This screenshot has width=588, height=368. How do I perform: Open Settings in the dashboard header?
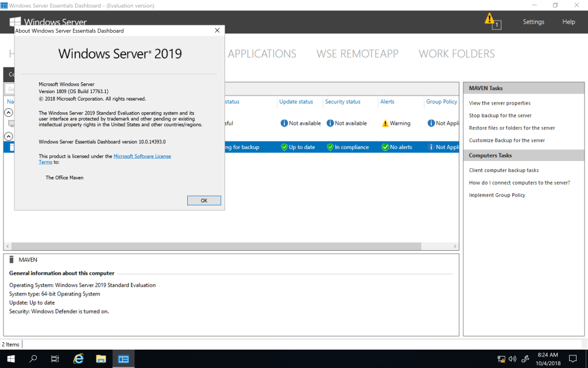tap(533, 22)
